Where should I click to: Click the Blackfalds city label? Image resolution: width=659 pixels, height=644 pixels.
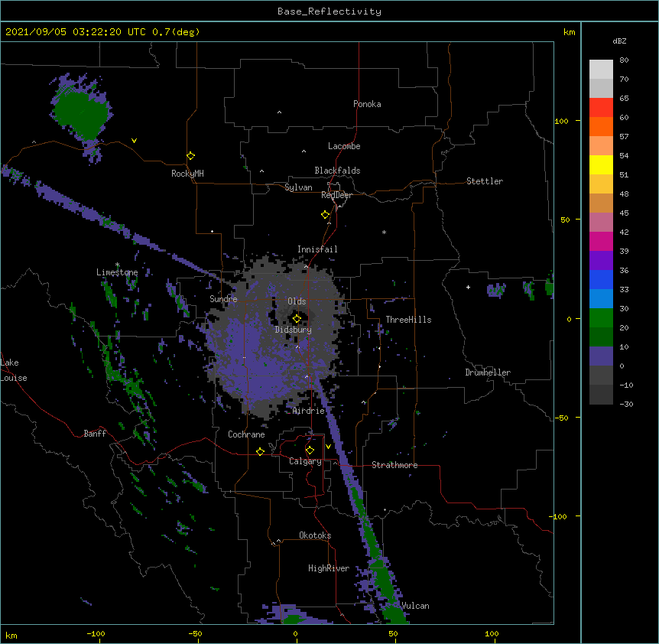(337, 171)
